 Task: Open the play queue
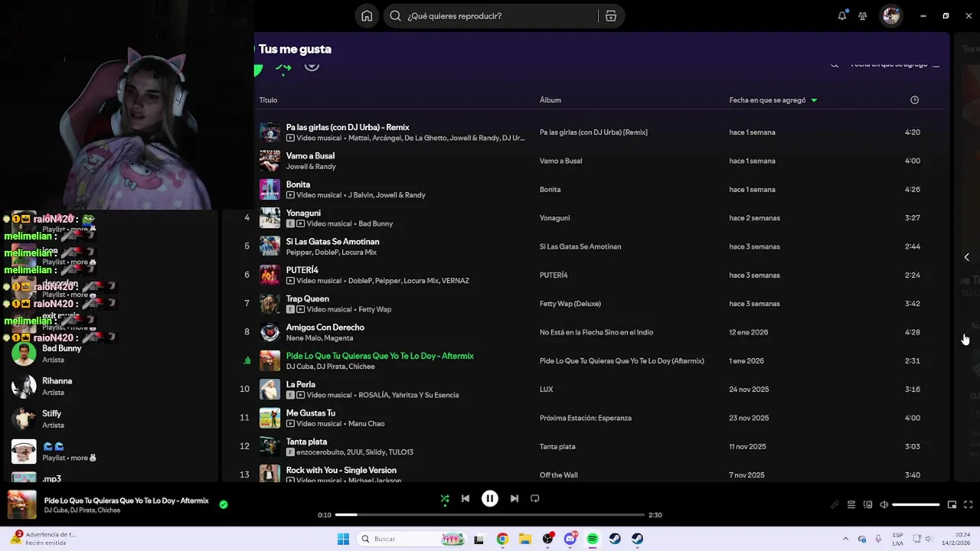coord(851,504)
